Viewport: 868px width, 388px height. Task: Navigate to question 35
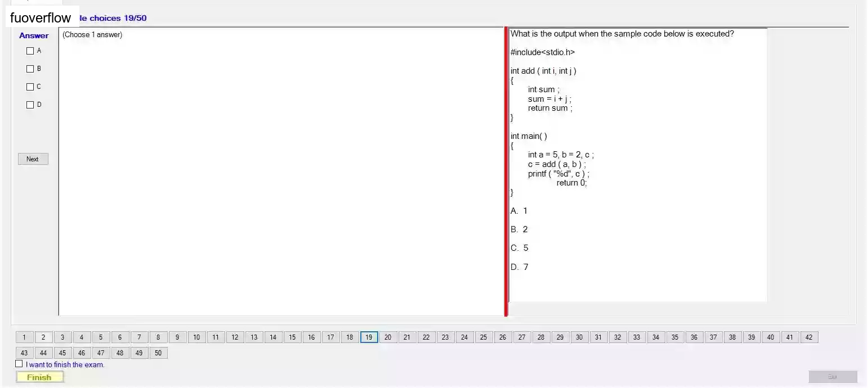[x=675, y=337]
